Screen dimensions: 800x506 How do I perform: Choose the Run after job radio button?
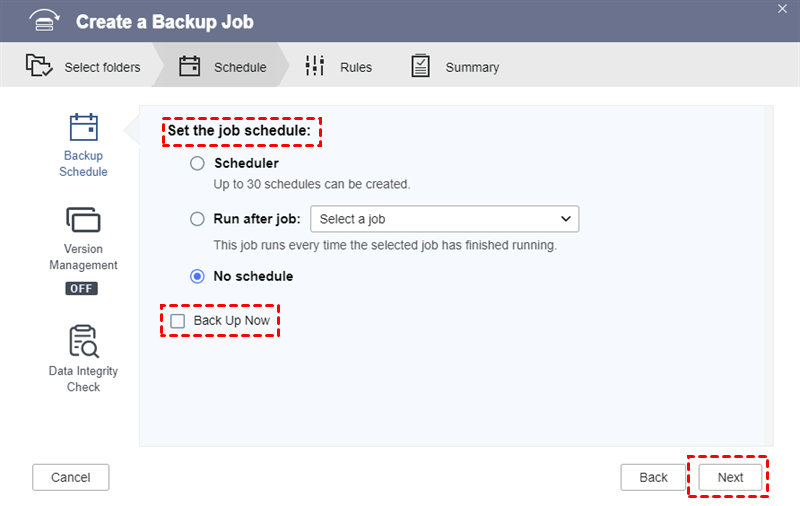[x=197, y=219]
